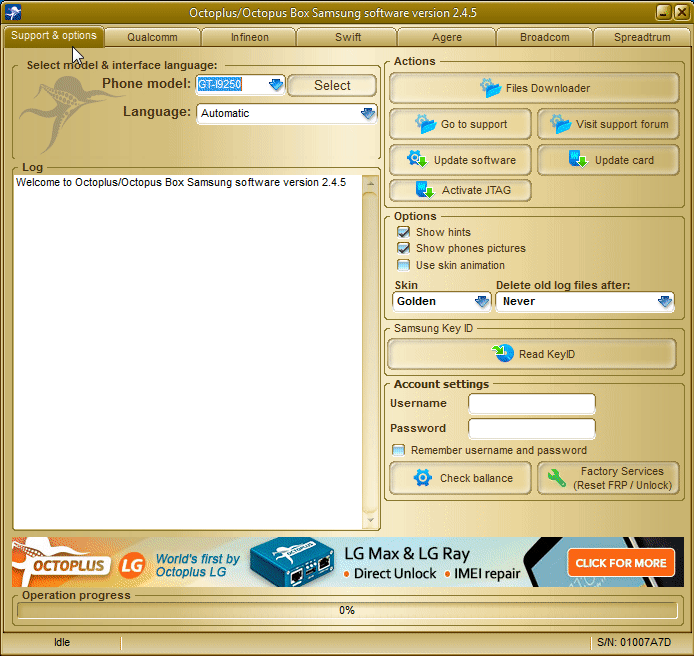
Task: Switch to the Qualcomm tab
Action: pos(152,37)
